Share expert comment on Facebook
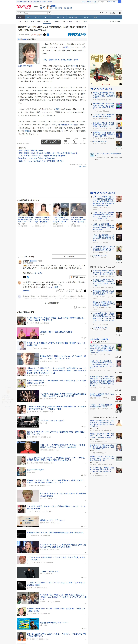Viewport: 138px width, 644px height. (x=28, y=277)
